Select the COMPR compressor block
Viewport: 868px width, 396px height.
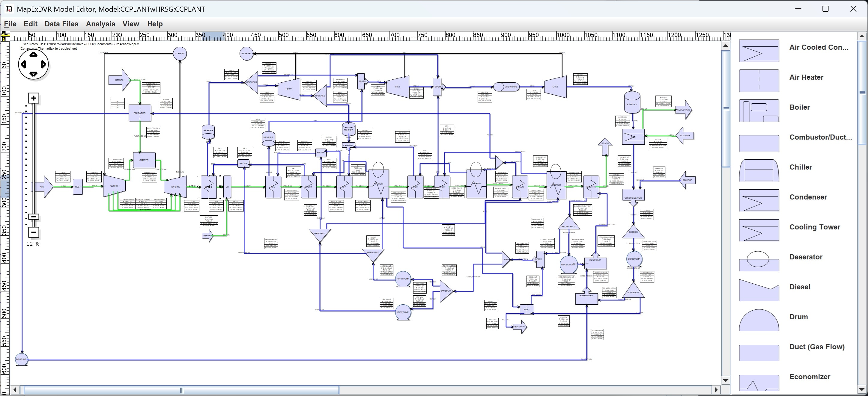[114, 186]
